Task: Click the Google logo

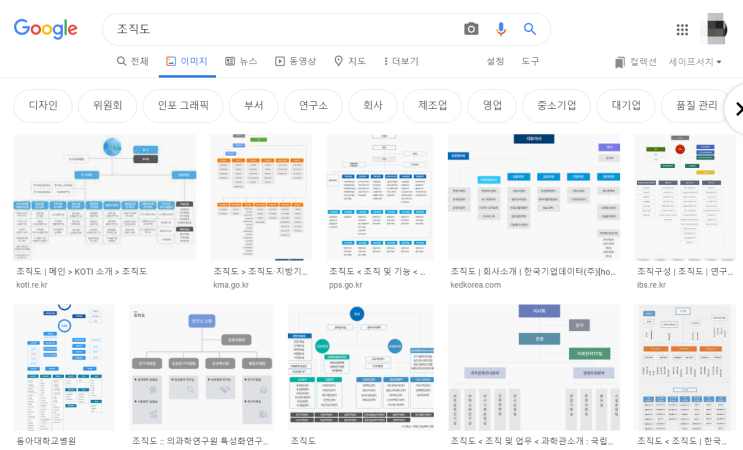Action: 45,29
